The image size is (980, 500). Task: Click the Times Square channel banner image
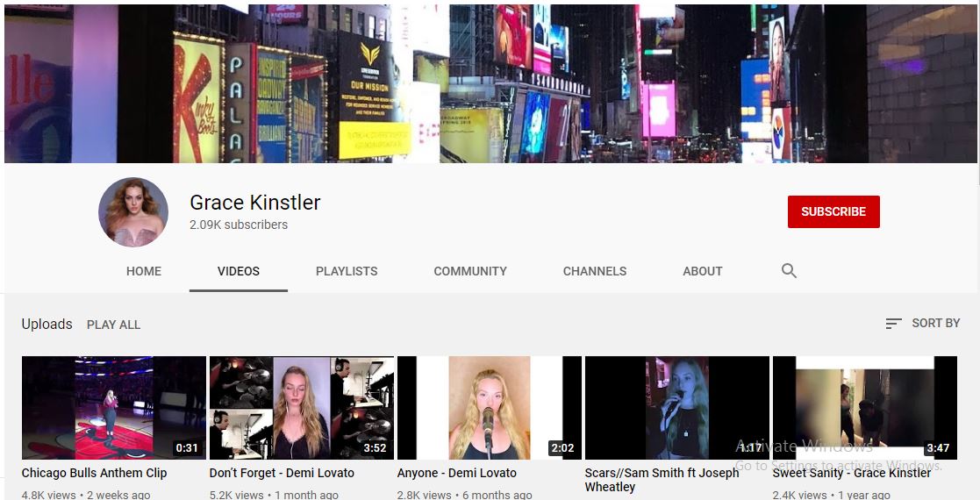coord(490,83)
